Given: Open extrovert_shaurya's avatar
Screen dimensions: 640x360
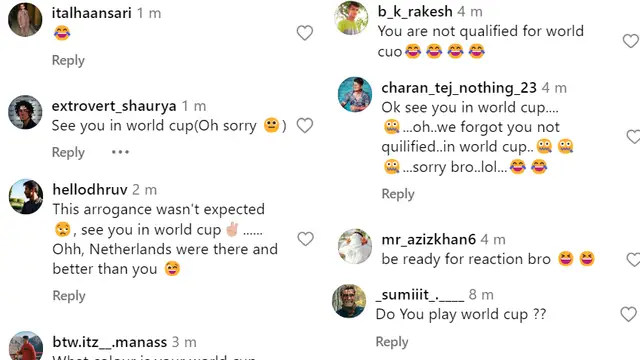Looking at the screenshot, I should (x=25, y=112).
